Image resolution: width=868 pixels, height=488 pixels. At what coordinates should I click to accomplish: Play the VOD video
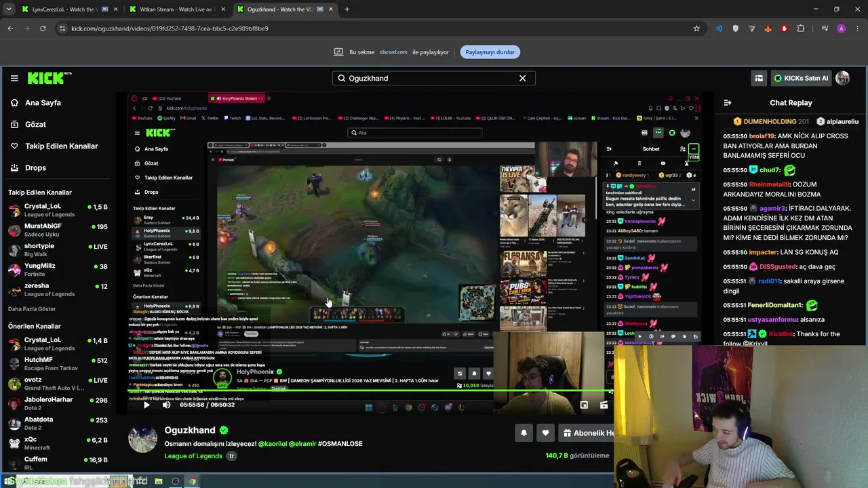click(x=146, y=405)
